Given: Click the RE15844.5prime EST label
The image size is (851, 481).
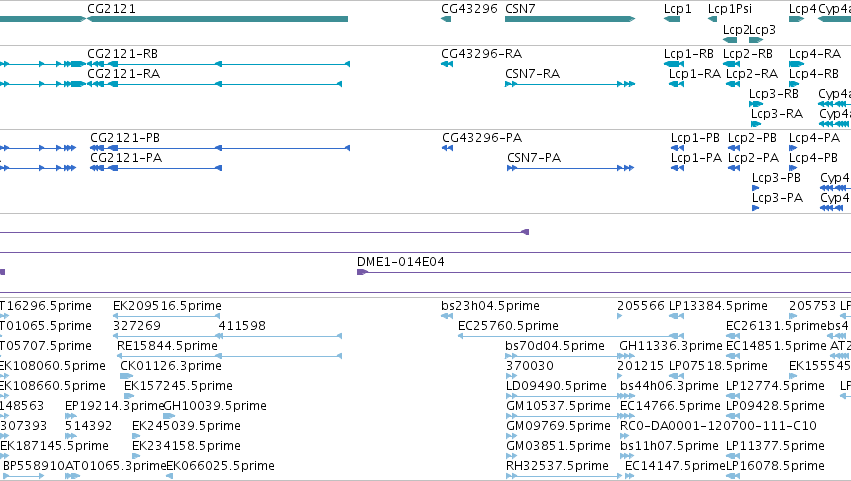Looking at the screenshot, I should click(167, 346).
